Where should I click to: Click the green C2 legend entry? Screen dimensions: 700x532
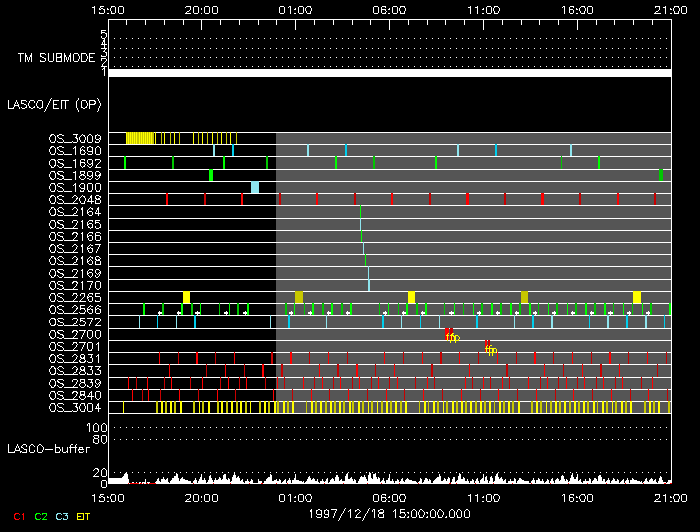[x=41, y=516]
